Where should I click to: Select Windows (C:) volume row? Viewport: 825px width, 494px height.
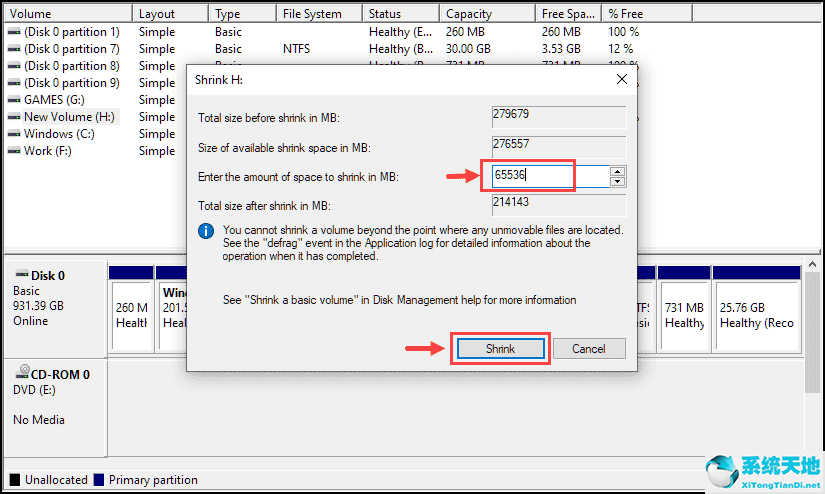coord(59,134)
